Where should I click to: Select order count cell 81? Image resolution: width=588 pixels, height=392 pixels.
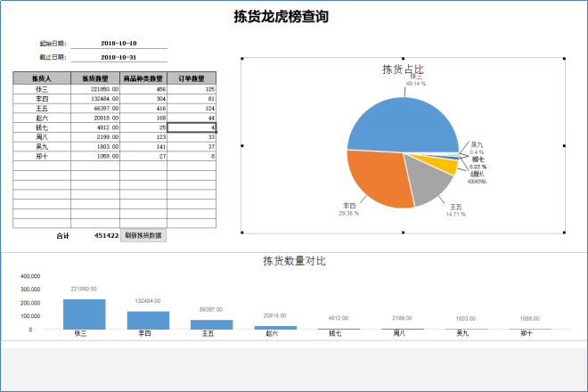pyautogui.click(x=192, y=99)
